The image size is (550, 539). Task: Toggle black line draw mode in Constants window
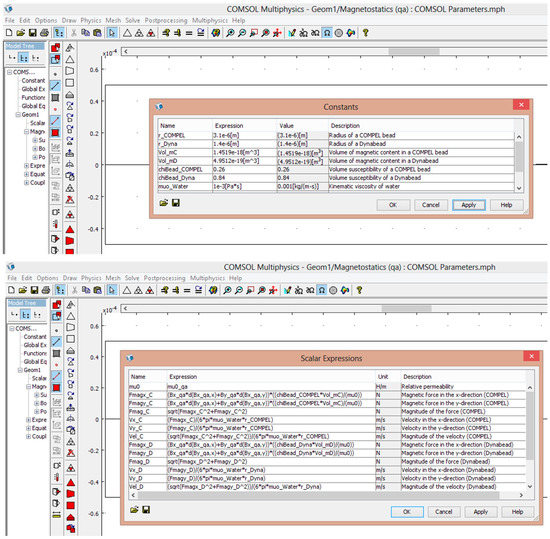coord(55,86)
